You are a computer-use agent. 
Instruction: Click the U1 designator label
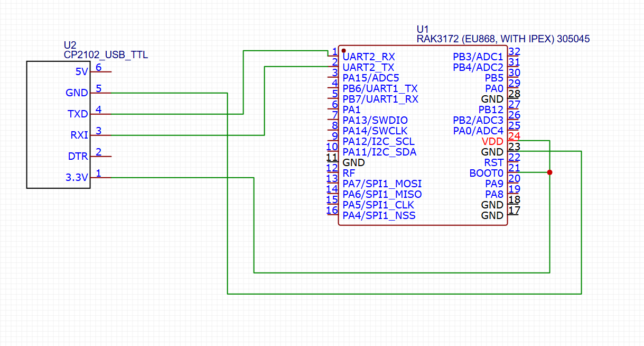[423, 29]
